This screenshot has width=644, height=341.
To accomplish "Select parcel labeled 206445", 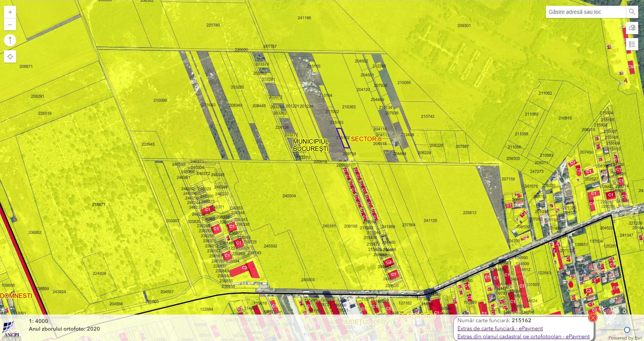I will tap(259, 106).
